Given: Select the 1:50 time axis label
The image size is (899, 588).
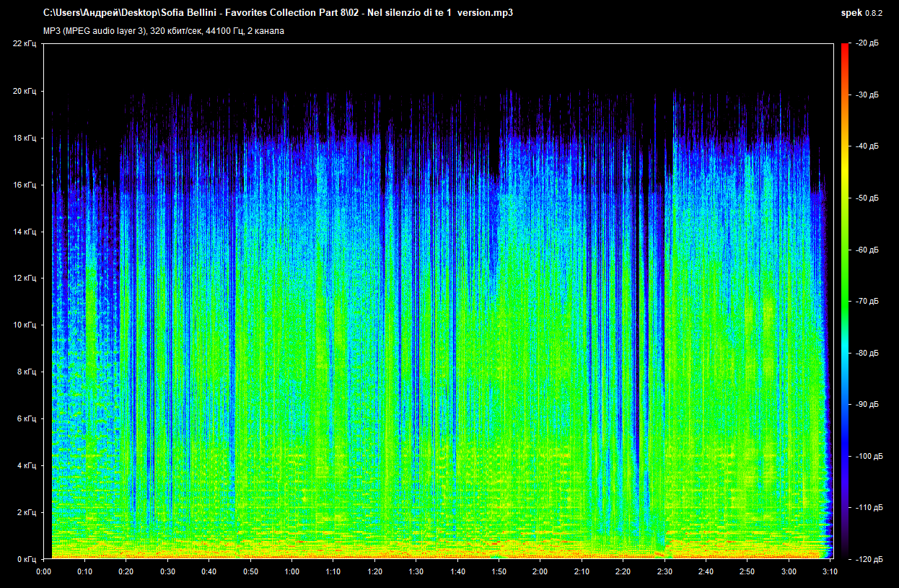Looking at the screenshot, I should click(499, 571).
